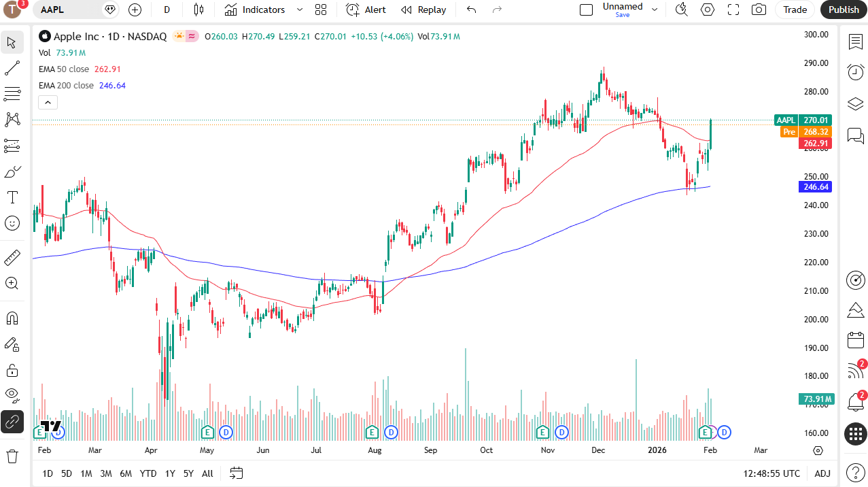
Task: Select the All date range
Action: 207,473
